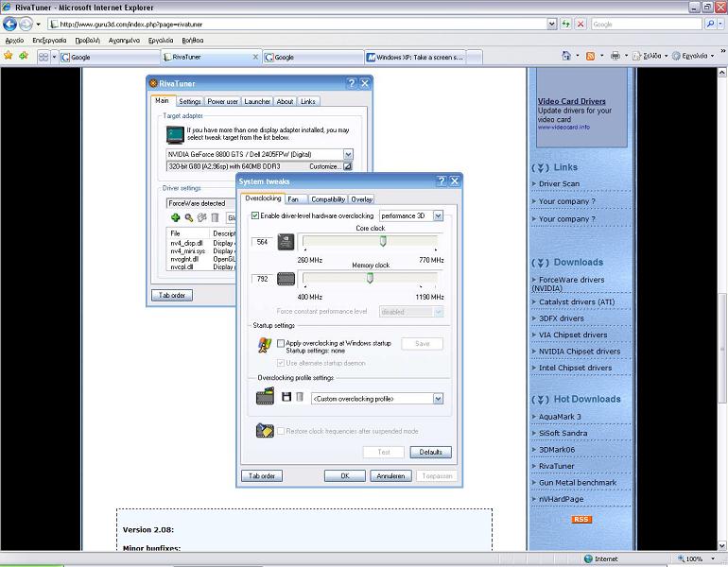Open the Video Card Drivers link
The image size is (728, 567).
pos(572,101)
